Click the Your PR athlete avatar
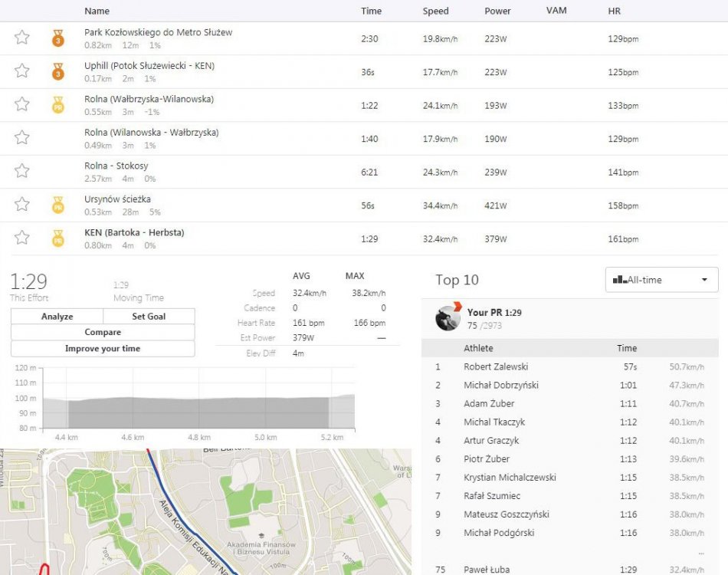 [448, 318]
